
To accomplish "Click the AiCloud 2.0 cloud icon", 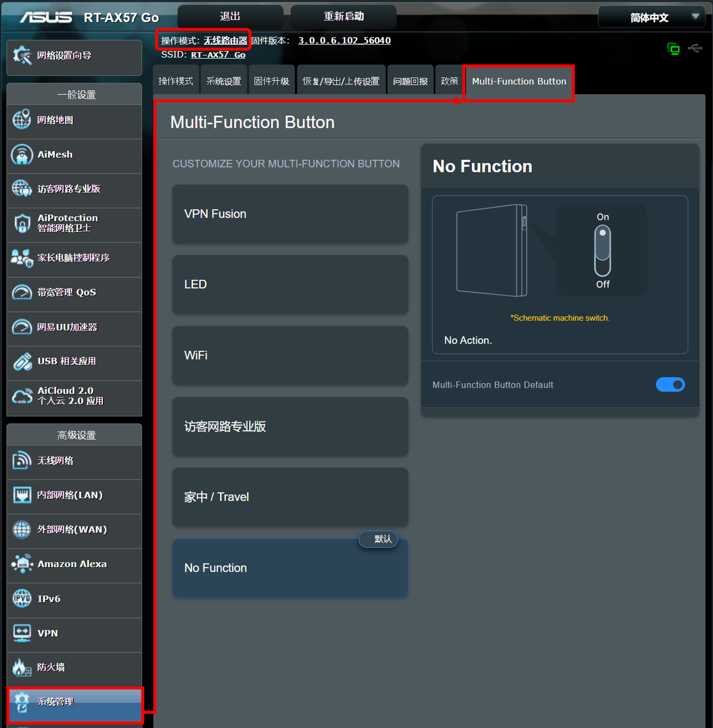I will tap(22, 396).
